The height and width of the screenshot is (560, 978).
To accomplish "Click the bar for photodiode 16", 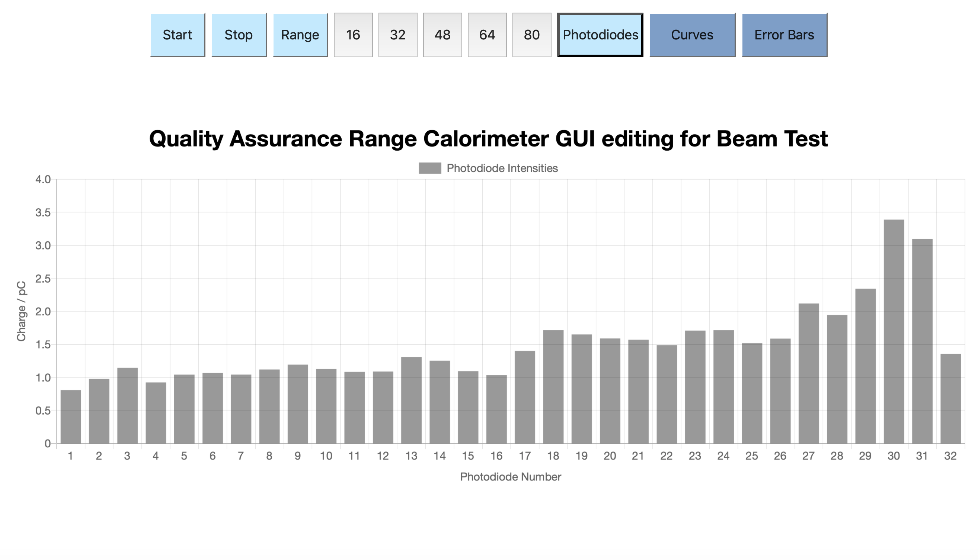I will click(x=496, y=409).
